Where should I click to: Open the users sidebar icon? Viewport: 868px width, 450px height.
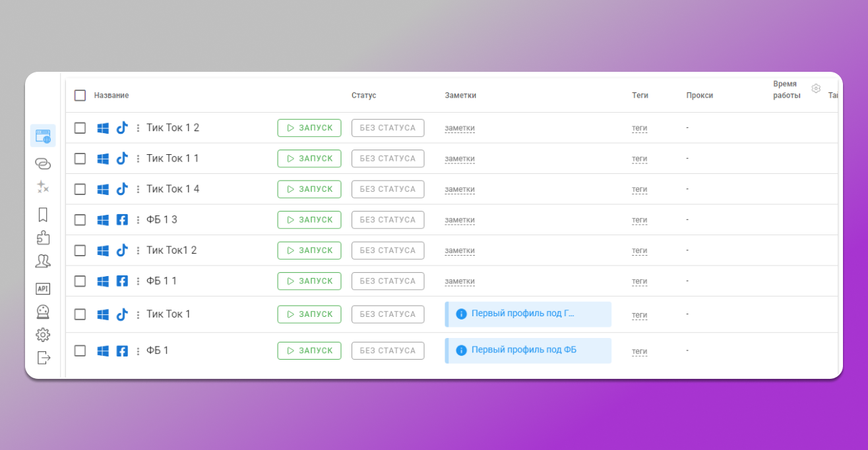click(43, 262)
